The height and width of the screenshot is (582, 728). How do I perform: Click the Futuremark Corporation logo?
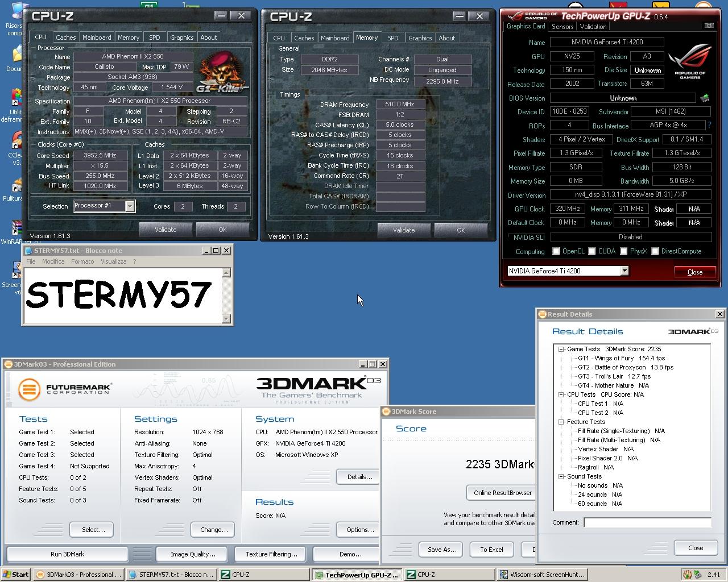tap(64, 390)
